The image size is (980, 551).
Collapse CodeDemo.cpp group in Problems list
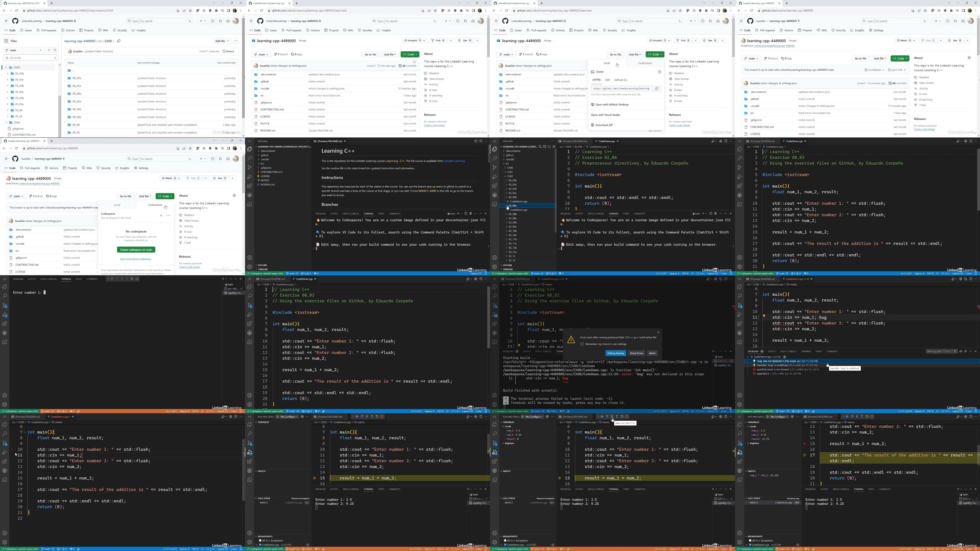click(x=748, y=357)
